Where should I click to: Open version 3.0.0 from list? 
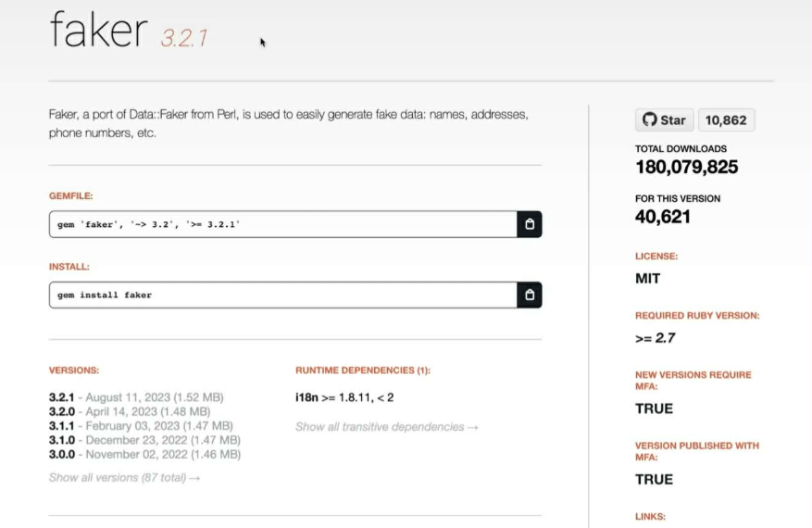click(x=62, y=455)
